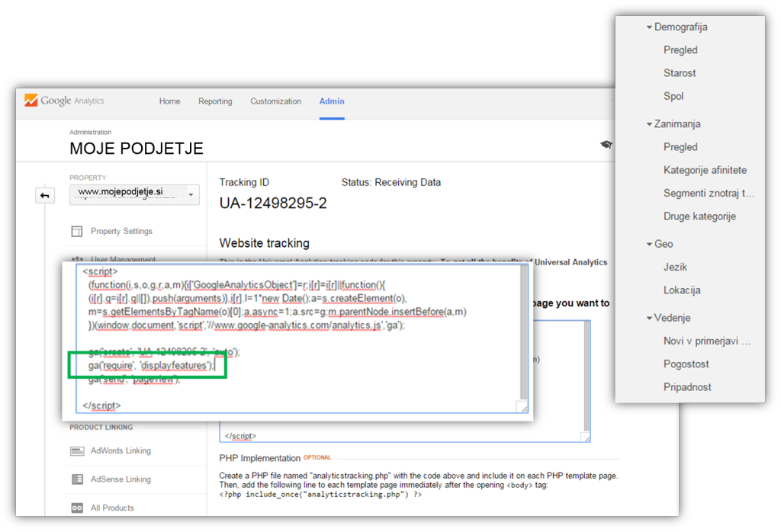
Task: Collapse the Geo section
Action: click(649, 245)
